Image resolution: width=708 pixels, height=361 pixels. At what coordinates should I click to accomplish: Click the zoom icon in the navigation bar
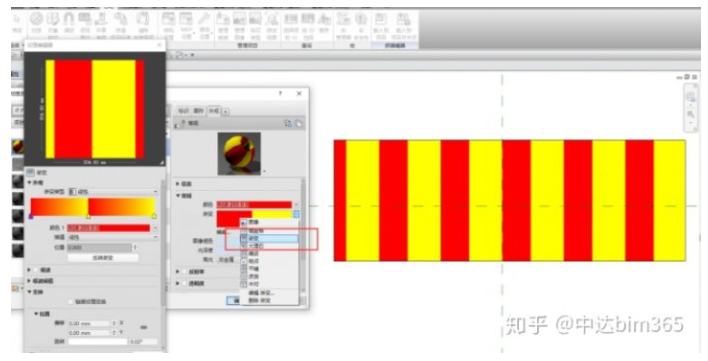[691, 115]
